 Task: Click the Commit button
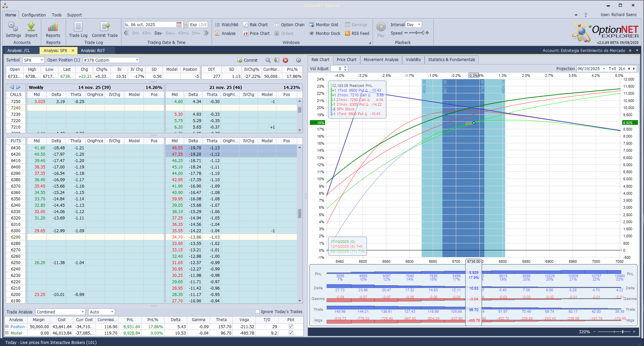pyautogui.click(x=248, y=60)
